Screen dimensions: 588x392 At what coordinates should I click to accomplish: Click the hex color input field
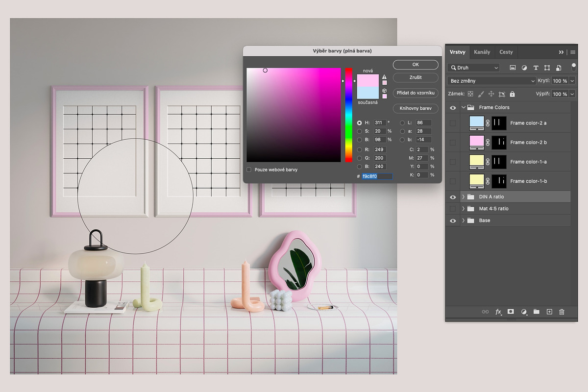pyautogui.click(x=377, y=176)
